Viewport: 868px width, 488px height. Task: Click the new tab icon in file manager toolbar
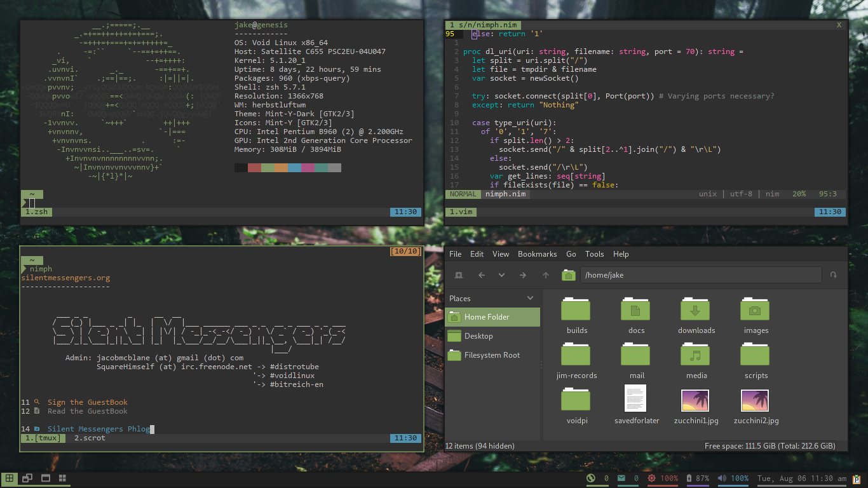pyautogui.click(x=459, y=275)
